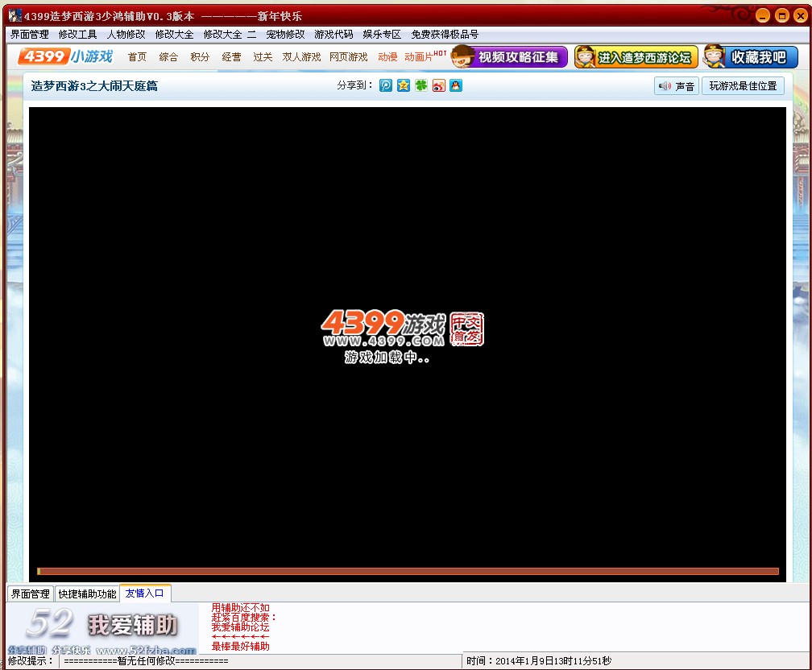This screenshot has height=670, width=812.
Task: Open the 免费获得极品号 menu
Action: pyautogui.click(x=445, y=34)
